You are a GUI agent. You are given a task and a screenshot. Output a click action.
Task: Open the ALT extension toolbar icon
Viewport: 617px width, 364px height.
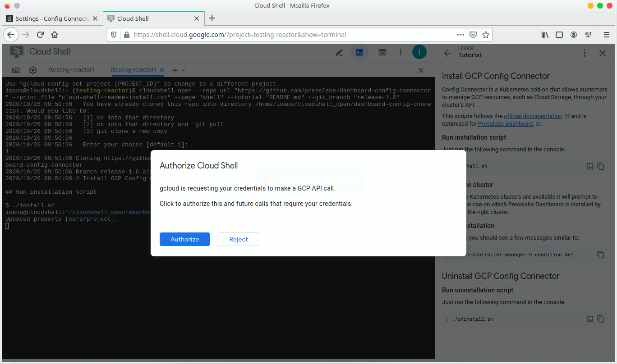[x=588, y=35]
